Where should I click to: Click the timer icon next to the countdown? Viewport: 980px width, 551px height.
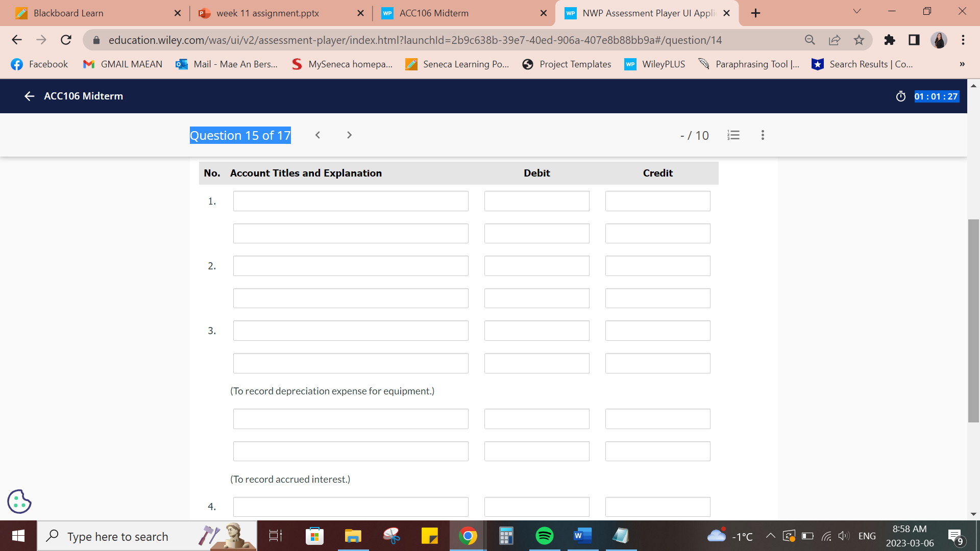(901, 96)
